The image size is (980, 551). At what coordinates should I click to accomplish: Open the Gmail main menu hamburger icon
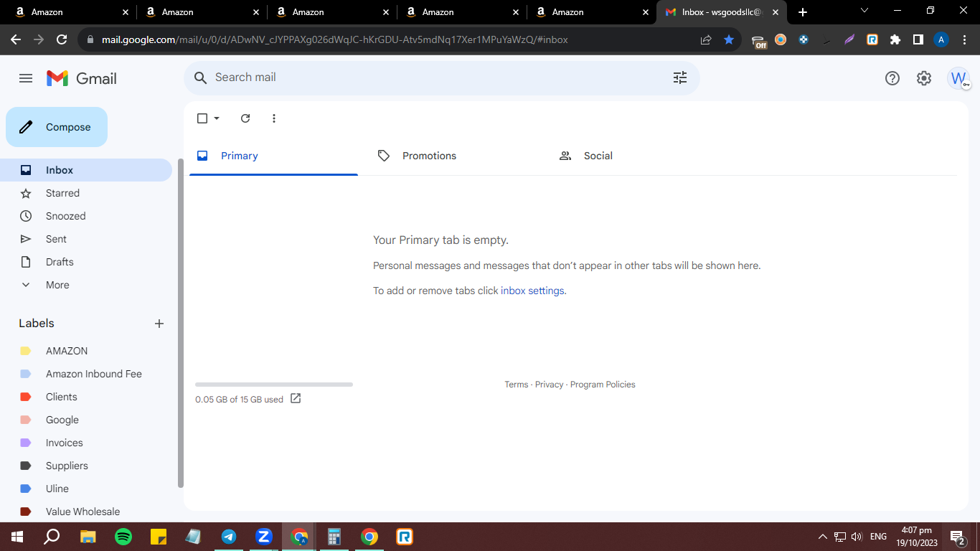(x=26, y=78)
